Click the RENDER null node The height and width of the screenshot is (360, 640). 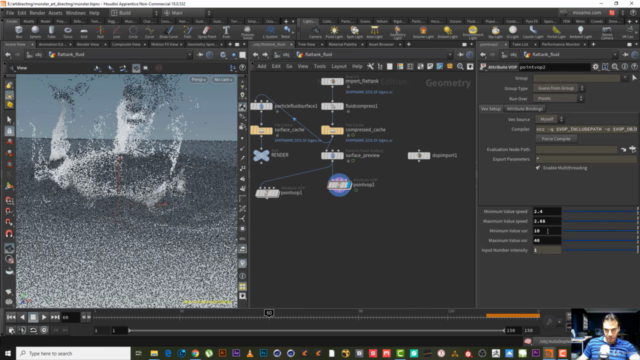[x=261, y=155]
